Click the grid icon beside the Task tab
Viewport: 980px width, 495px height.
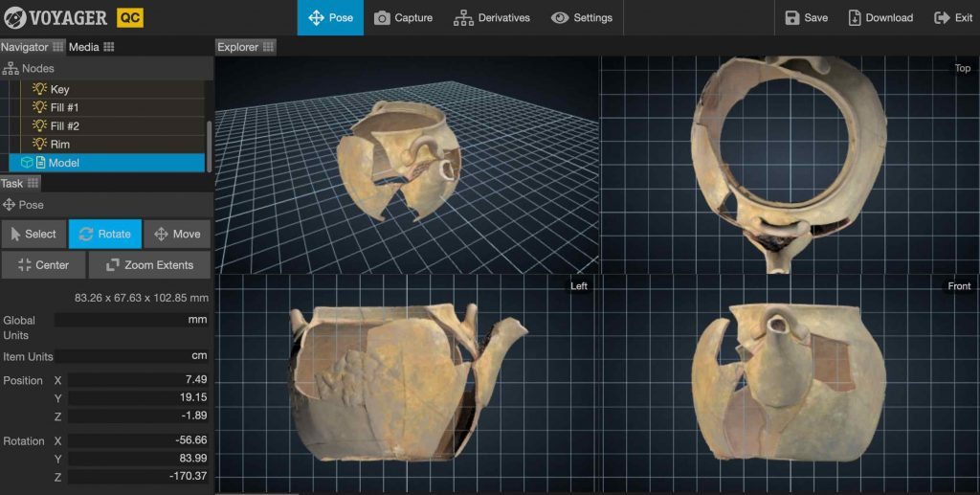pos(33,183)
